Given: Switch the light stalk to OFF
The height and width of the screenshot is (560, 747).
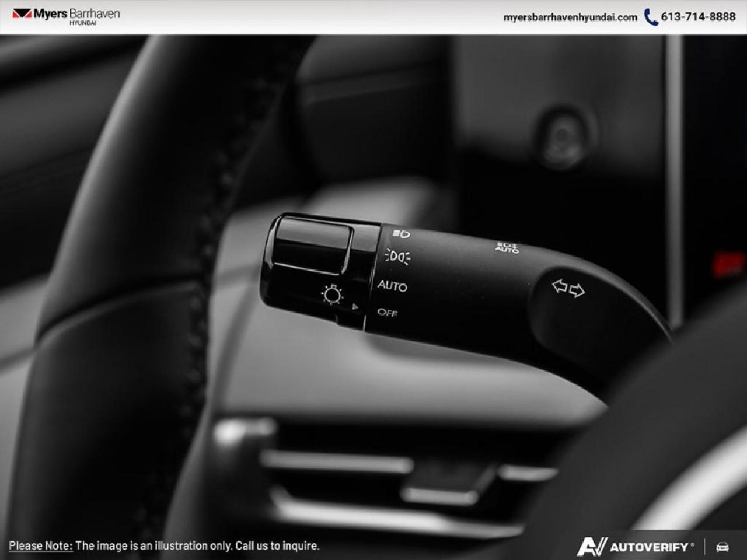Looking at the screenshot, I should (x=387, y=313).
